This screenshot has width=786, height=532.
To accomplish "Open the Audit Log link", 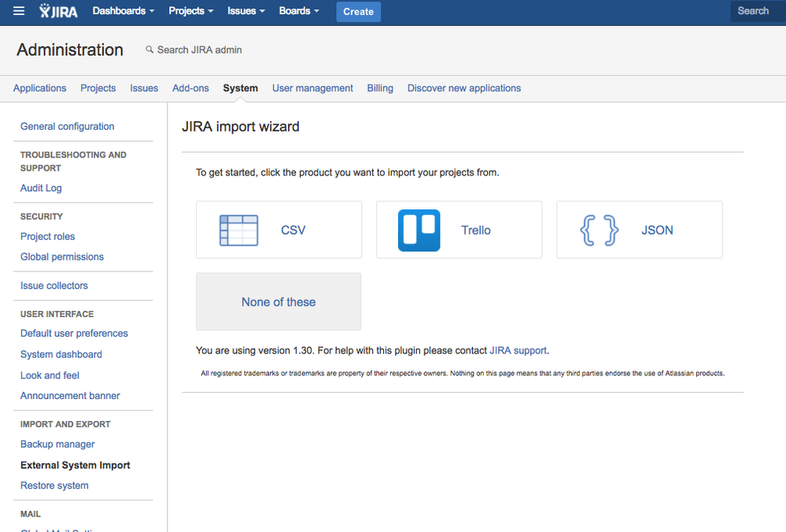I will (41, 188).
